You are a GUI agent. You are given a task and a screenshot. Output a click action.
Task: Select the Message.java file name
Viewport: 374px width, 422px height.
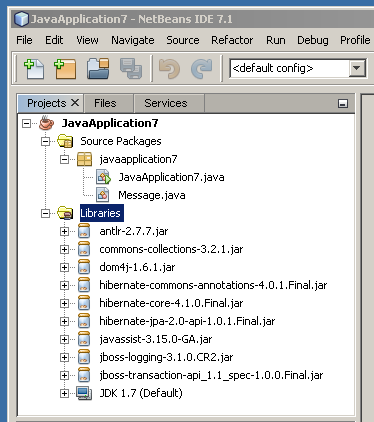pyautogui.click(x=152, y=195)
